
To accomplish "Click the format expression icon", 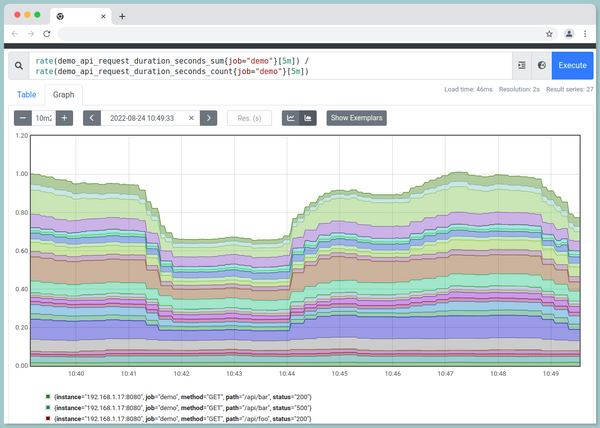I will coord(521,65).
